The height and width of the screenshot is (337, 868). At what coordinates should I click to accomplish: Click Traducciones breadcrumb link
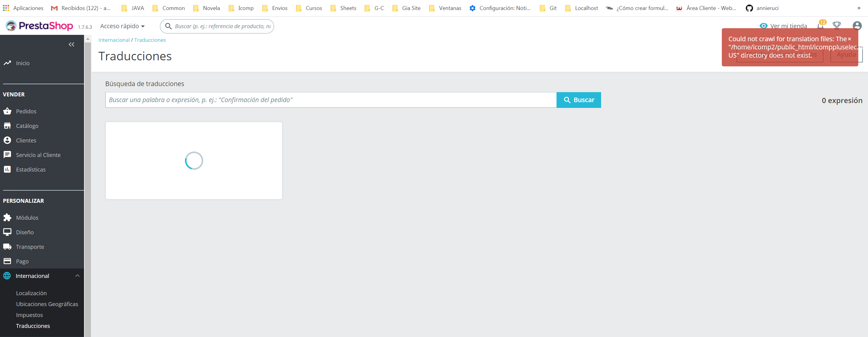click(150, 40)
